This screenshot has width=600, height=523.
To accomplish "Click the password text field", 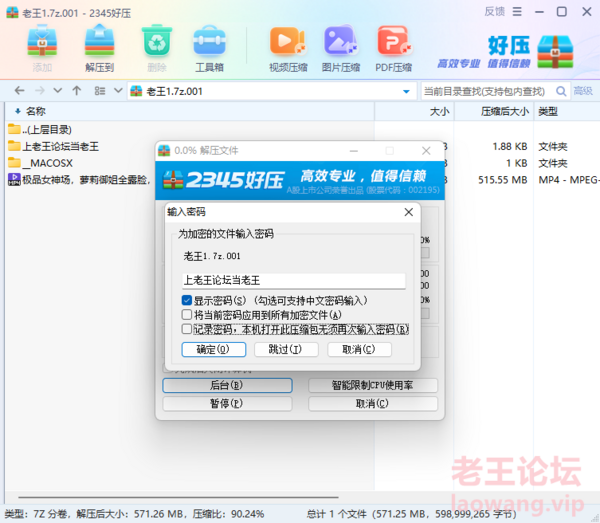I will click(293, 280).
